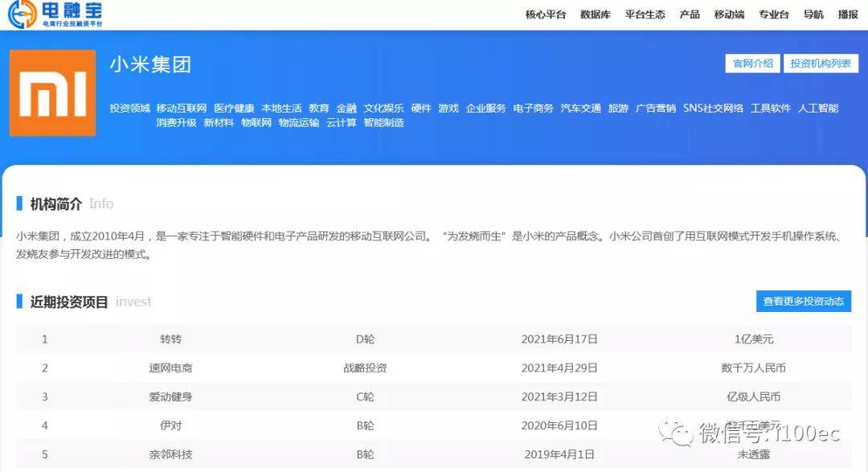868x472 pixels.
Task: Select the 本地生活 tag
Action: [282, 108]
